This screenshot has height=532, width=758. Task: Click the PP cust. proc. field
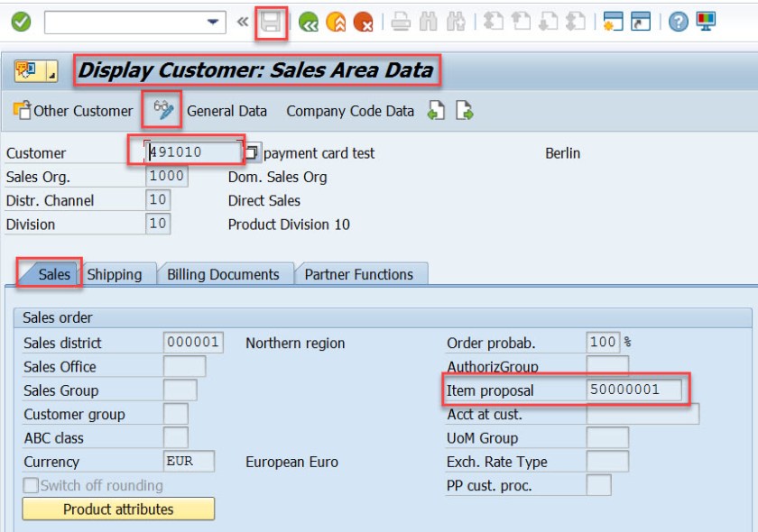click(598, 484)
